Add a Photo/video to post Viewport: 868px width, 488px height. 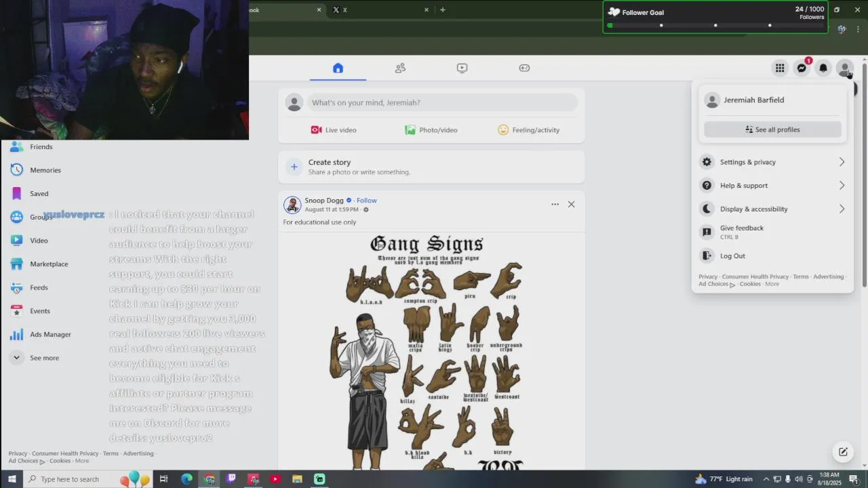coord(431,130)
